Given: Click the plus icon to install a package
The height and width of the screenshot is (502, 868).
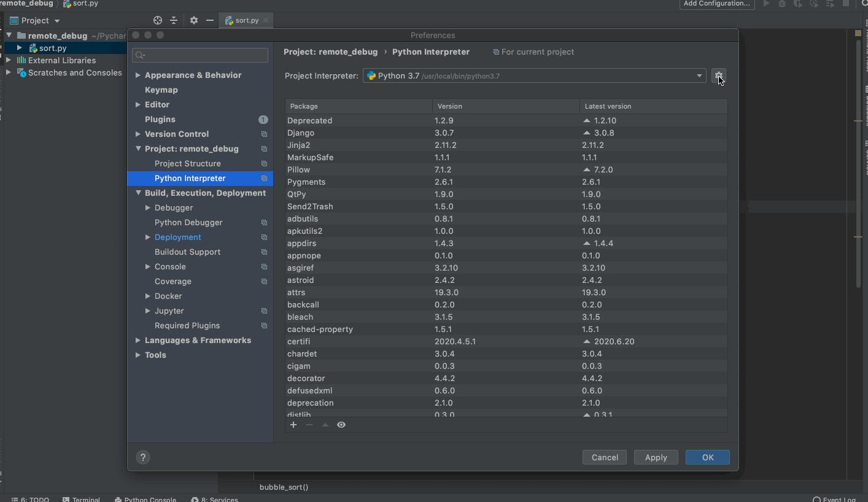Looking at the screenshot, I should click(x=293, y=425).
